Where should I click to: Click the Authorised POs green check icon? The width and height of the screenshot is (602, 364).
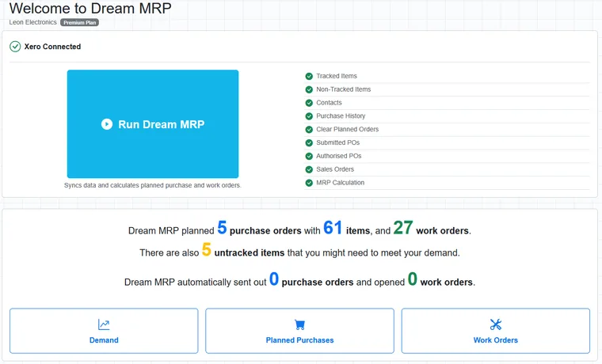click(309, 156)
